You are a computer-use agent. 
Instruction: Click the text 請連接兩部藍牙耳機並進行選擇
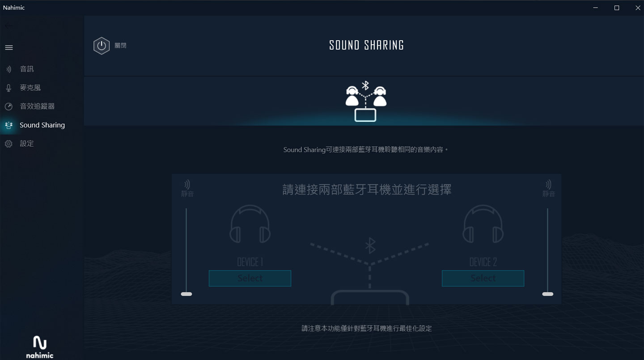coord(367,190)
